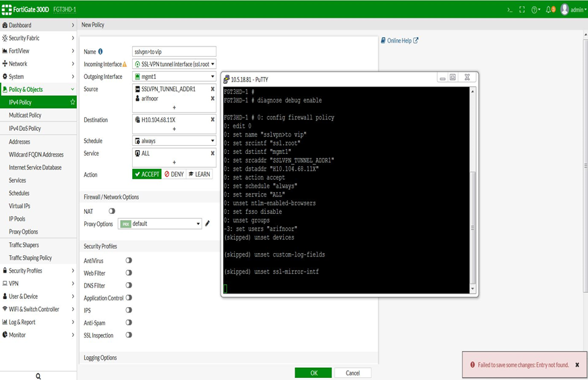Open Log & Report sidebar menu
Viewport: 588px width, 380px height.
pos(38,322)
